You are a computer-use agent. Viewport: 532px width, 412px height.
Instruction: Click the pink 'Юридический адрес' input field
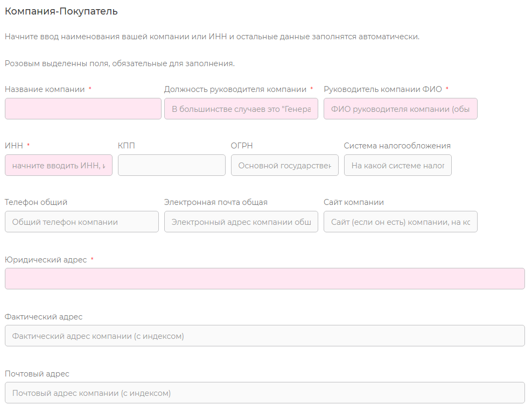tap(264, 279)
